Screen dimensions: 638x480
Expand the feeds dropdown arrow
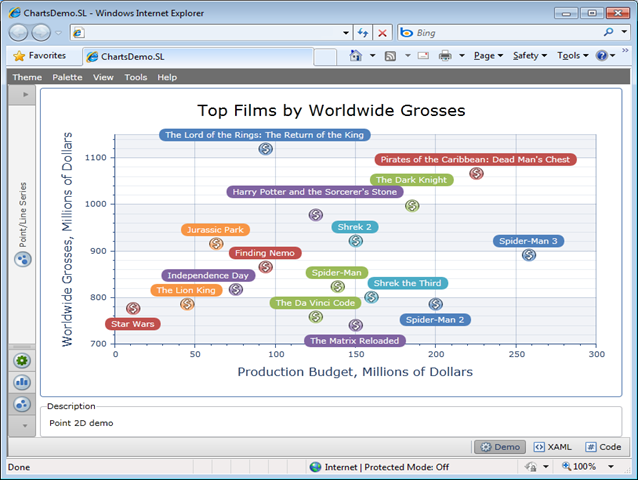pyautogui.click(x=408, y=56)
